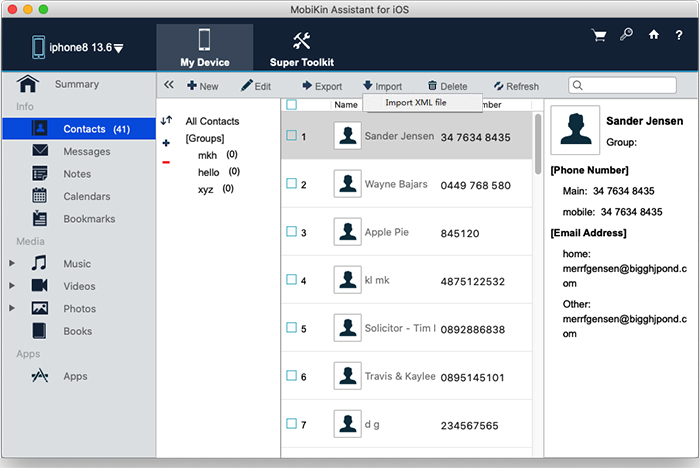Image resolution: width=700 pixels, height=468 pixels.
Task: Select Travis & Kaylee contact name
Action: coord(400,376)
